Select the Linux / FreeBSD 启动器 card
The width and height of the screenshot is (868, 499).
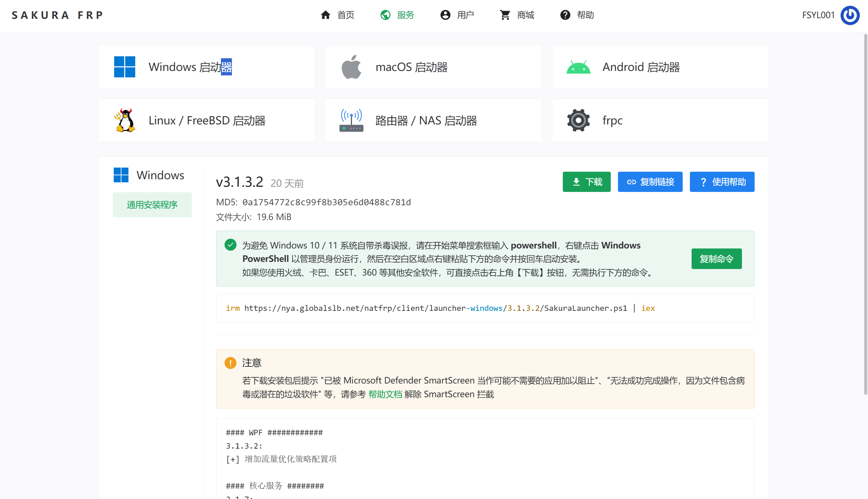pyautogui.click(x=207, y=120)
